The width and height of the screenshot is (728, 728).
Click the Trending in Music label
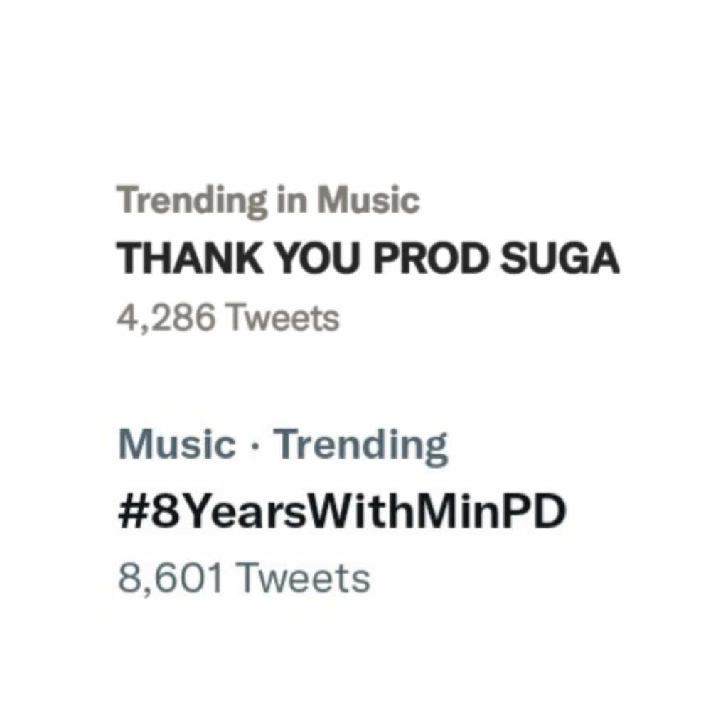[x=269, y=201]
